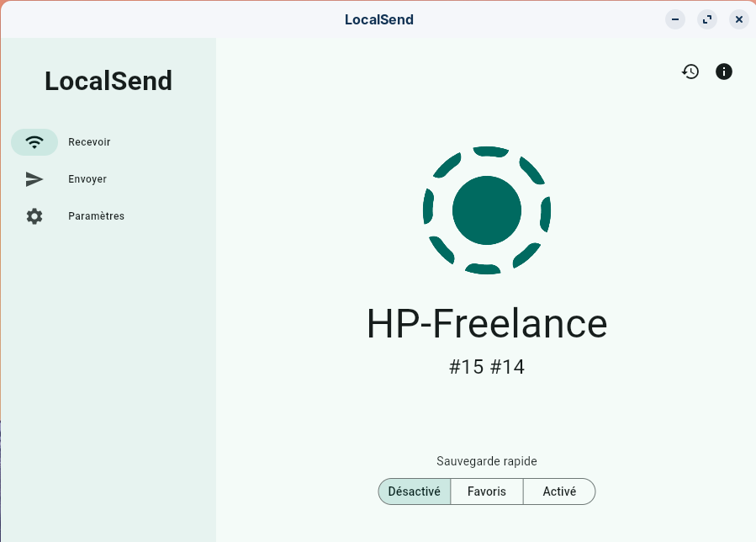Click the large green LocalSend logo
The width and height of the screenshot is (756, 542).
487,210
